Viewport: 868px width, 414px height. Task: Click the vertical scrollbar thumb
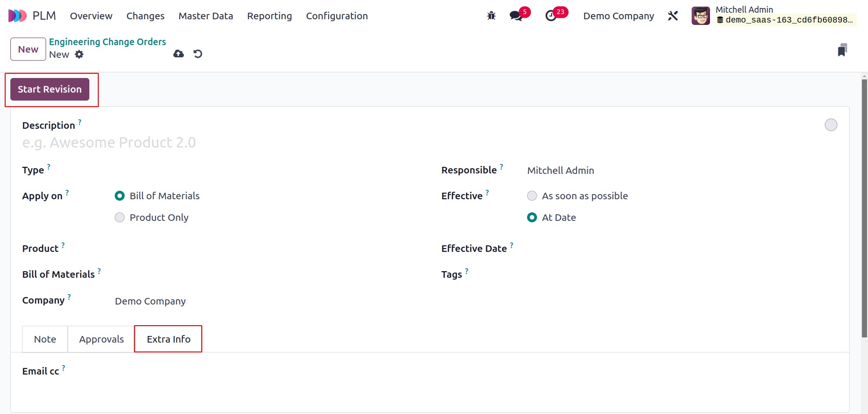point(864,208)
